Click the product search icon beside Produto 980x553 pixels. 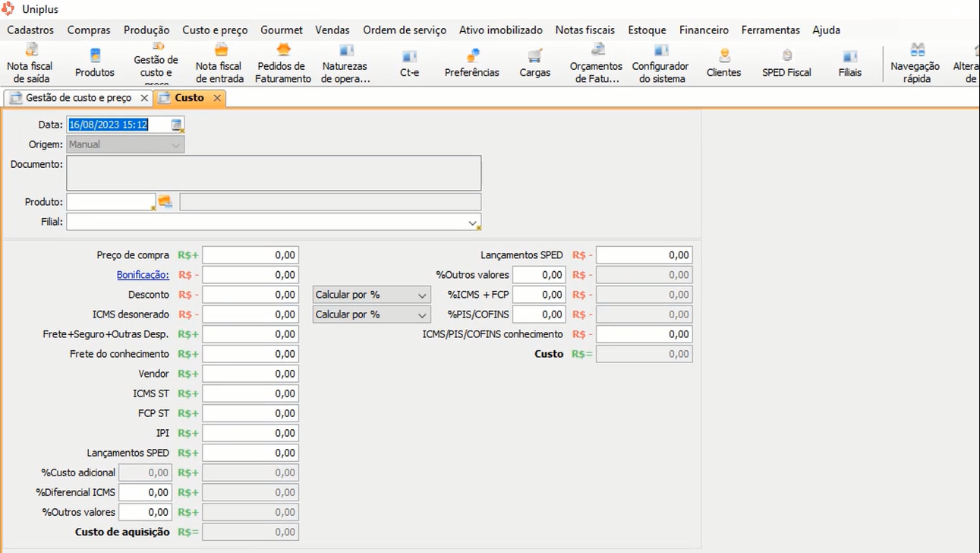click(x=165, y=202)
